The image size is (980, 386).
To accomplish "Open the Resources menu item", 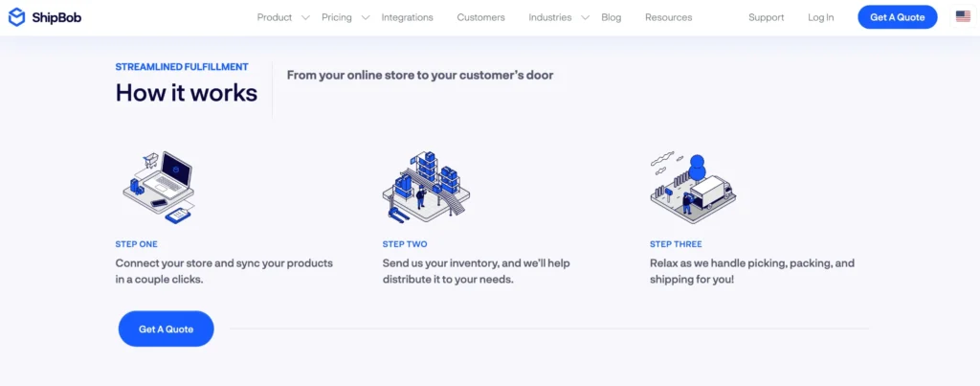I will (x=668, y=17).
